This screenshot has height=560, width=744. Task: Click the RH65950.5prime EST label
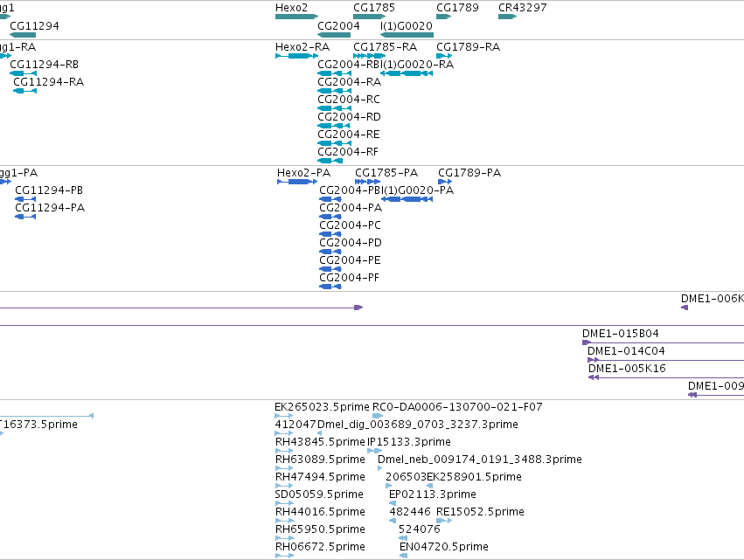320,530
